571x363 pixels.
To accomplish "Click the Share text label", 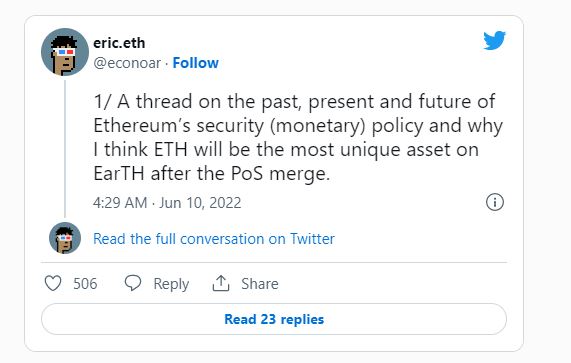I will point(260,284).
